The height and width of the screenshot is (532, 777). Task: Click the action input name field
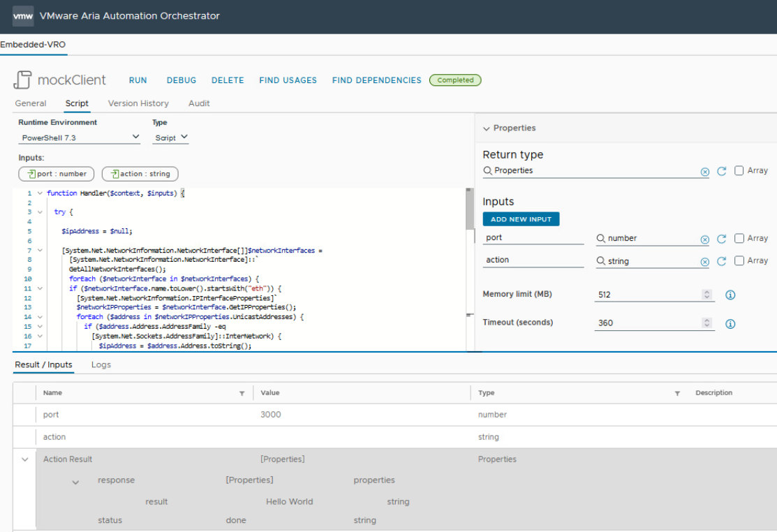coord(533,260)
